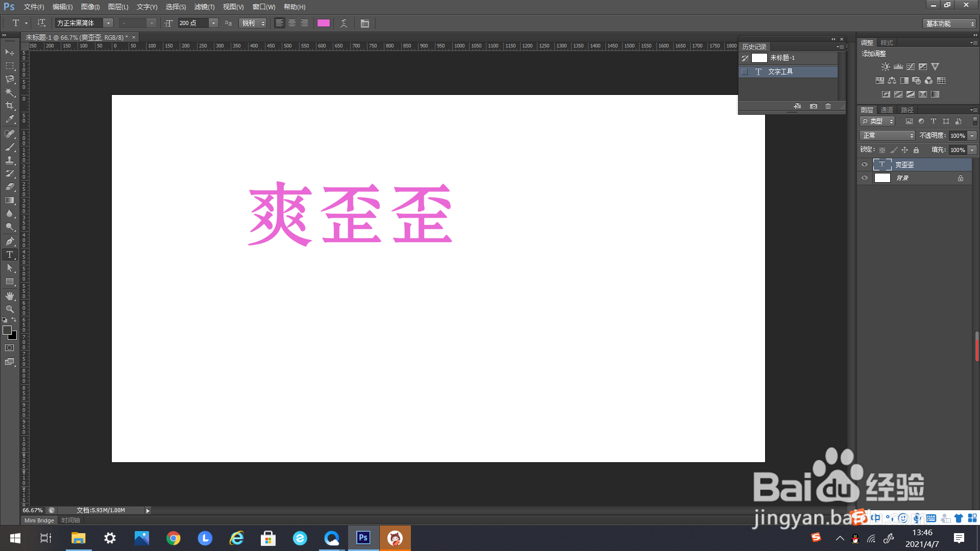Open the 滤镜(T) menu

(204, 7)
